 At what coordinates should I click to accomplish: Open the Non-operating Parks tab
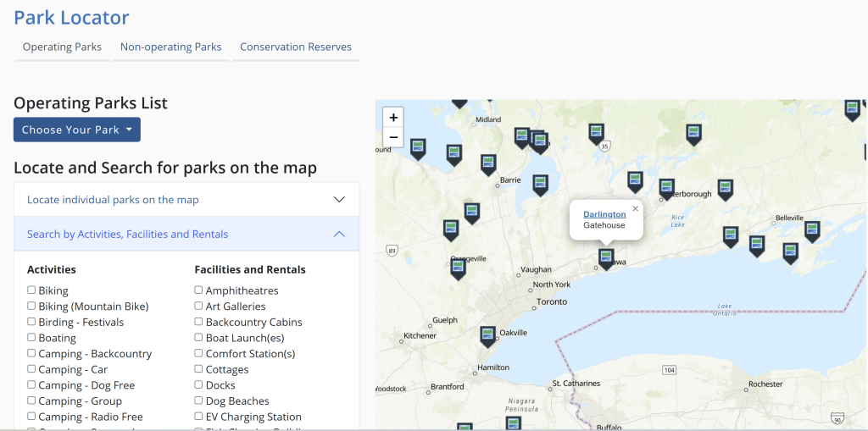click(x=170, y=47)
